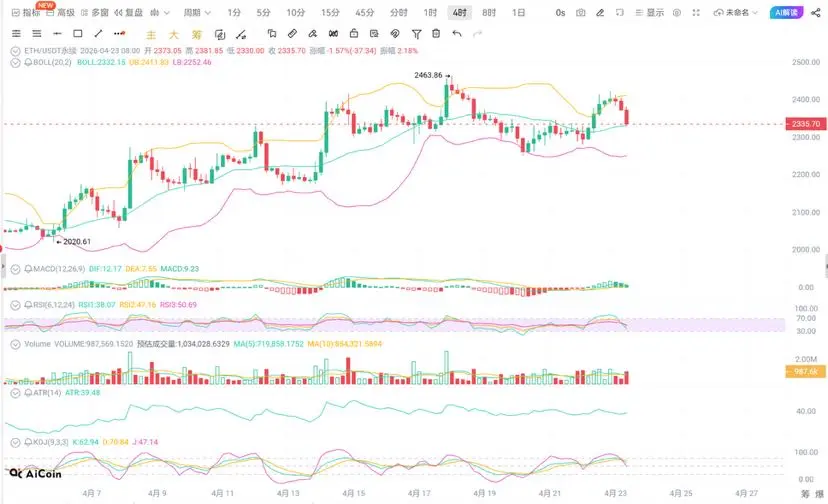Image resolution: width=828 pixels, height=504 pixels.
Task: Click the line-with-lock drawing icon
Action: 241,35
